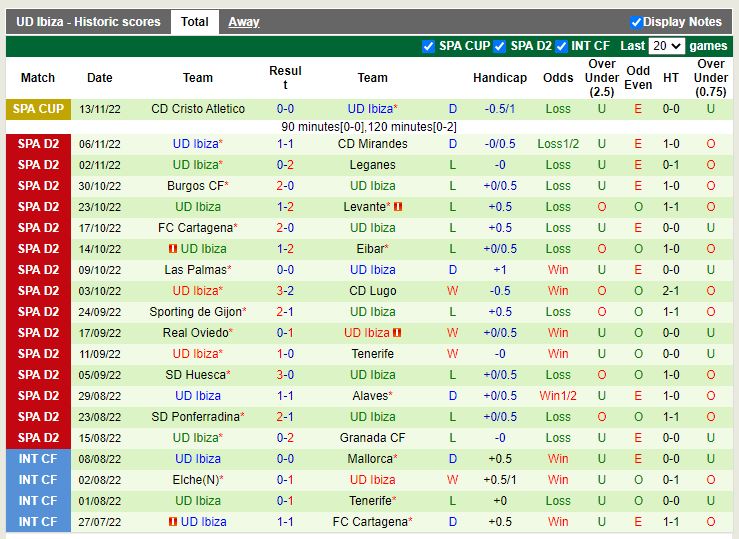This screenshot has height=539, width=739.
Task: Uncheck the SPA CUP filter checkbox
Action: point(428,46)
